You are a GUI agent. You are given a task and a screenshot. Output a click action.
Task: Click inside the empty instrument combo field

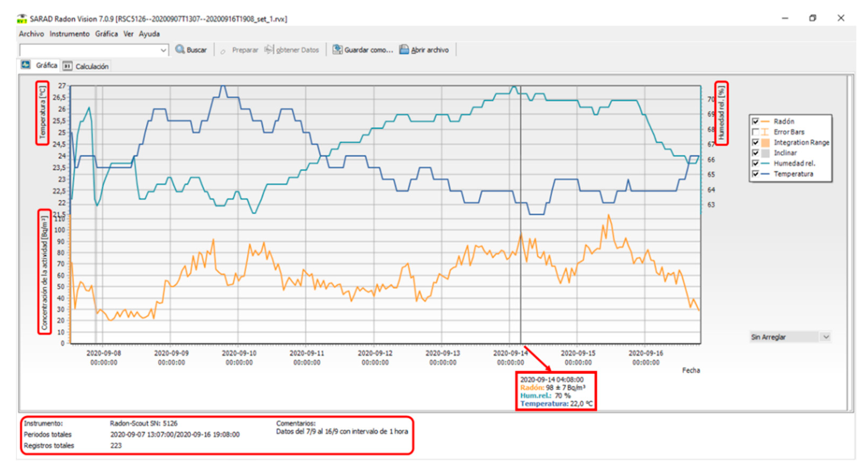point(89,50)
